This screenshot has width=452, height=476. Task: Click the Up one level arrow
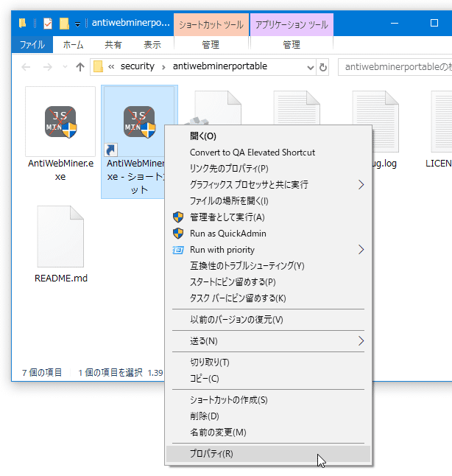pos(80,67)
